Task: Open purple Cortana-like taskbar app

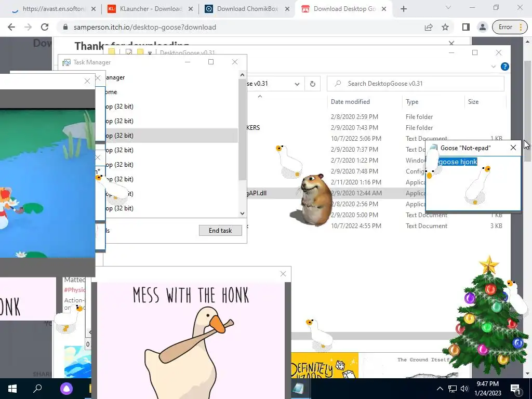Action: (66, 389)
